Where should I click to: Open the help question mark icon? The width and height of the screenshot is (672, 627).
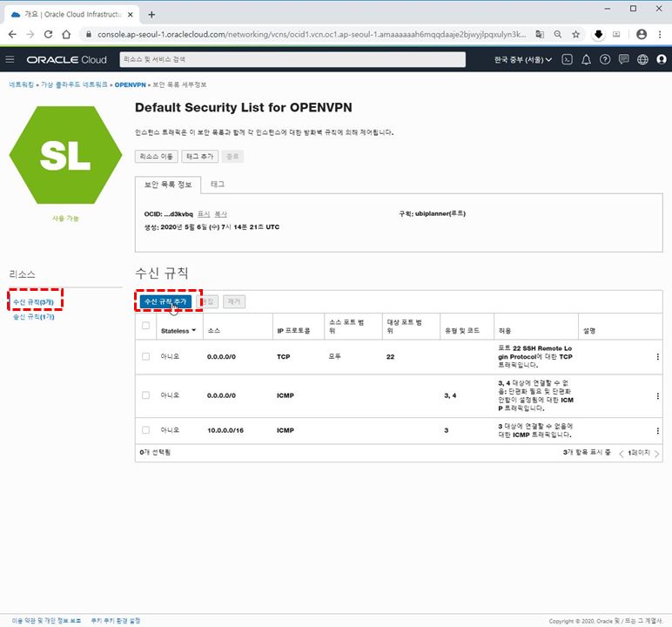pos(605,59)
